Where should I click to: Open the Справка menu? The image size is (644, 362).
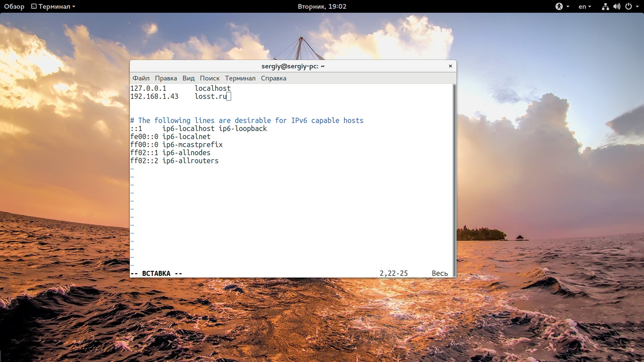pos(273,78)
